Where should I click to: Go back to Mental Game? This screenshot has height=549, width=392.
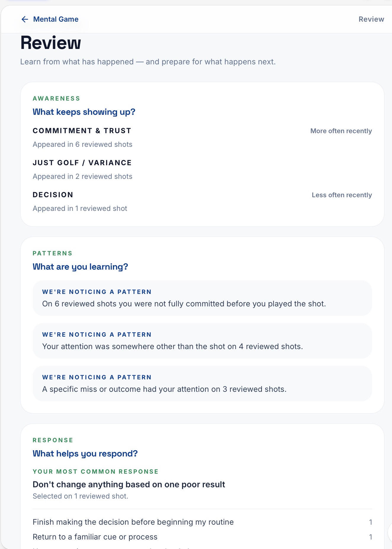click(50, 19)
